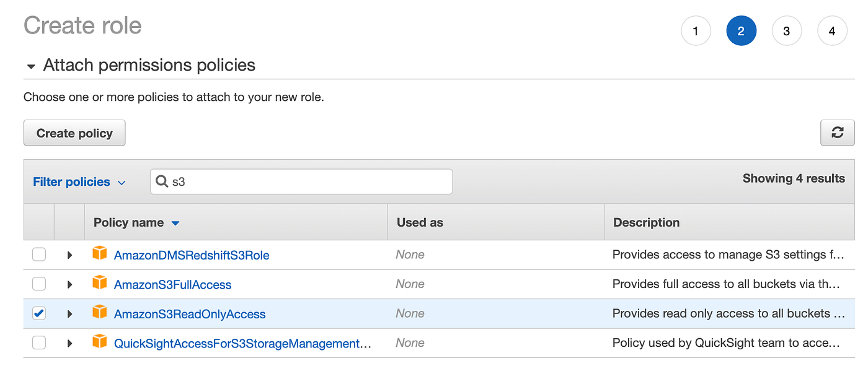Uncheck the AmazonS3ReadOnlyAccess checkbox

click(38, 313)
